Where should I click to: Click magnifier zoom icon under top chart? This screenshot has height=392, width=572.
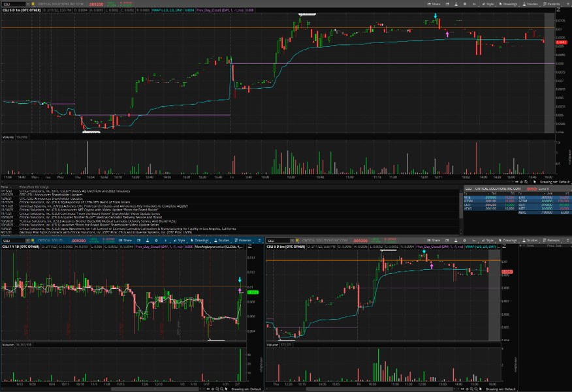(x=526, y=182)
